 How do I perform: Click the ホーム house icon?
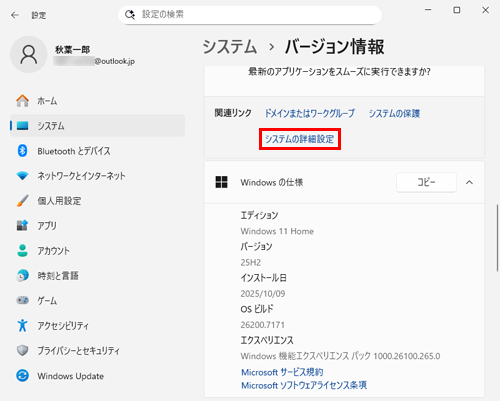22,101
